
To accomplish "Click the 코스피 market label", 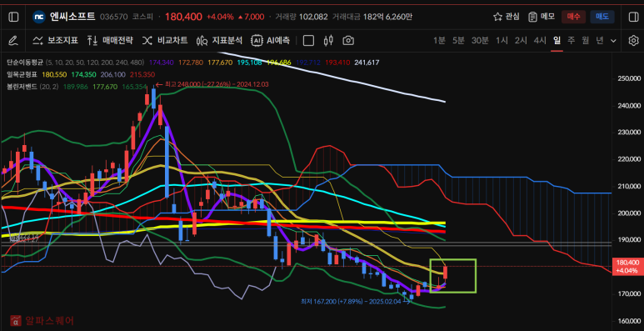I will click(142, 17).
